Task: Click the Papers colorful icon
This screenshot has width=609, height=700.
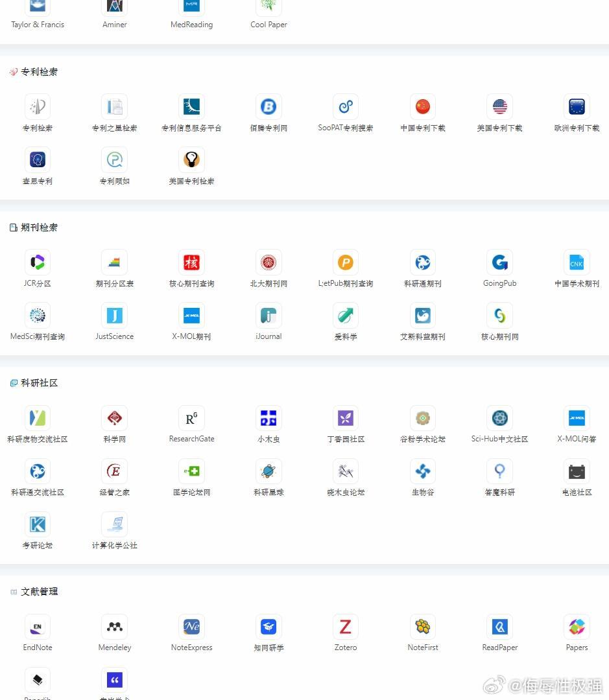Action: coord(577,626)
